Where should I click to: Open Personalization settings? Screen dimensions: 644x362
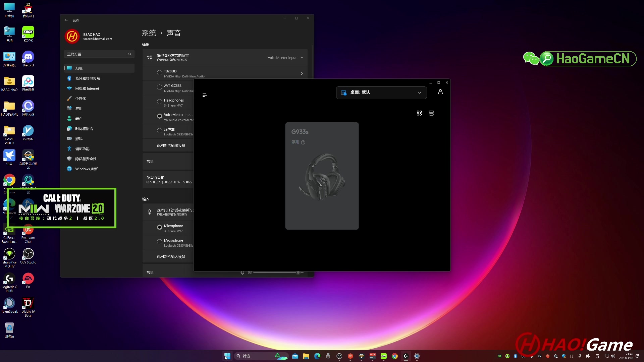point(99,99)
